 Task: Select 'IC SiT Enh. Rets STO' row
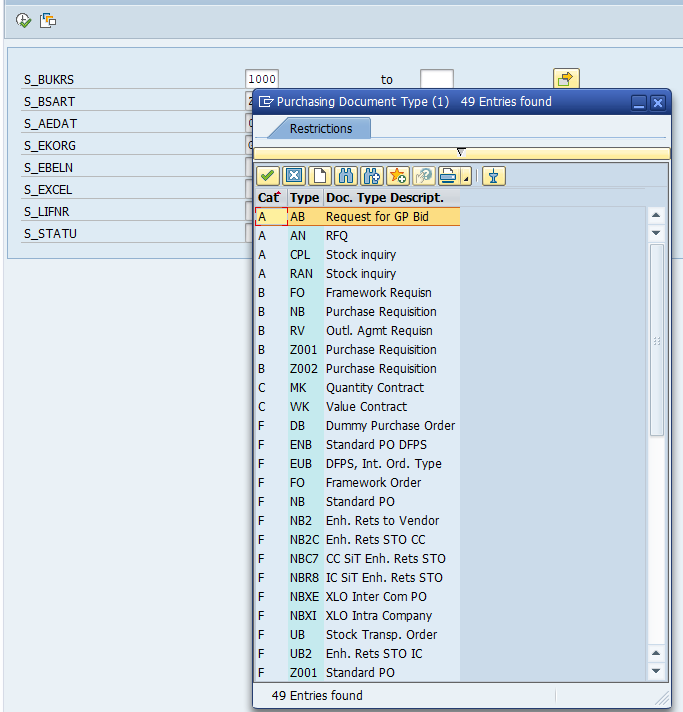358,578
